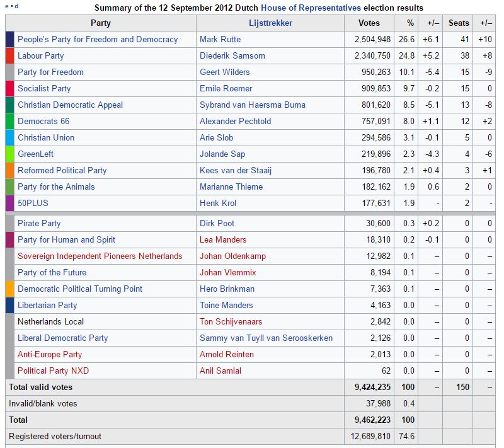Image resolution: width=504 pixels, height=448 pixels.
Task: Open Party for the Animals link
Action: pos(56,187)
